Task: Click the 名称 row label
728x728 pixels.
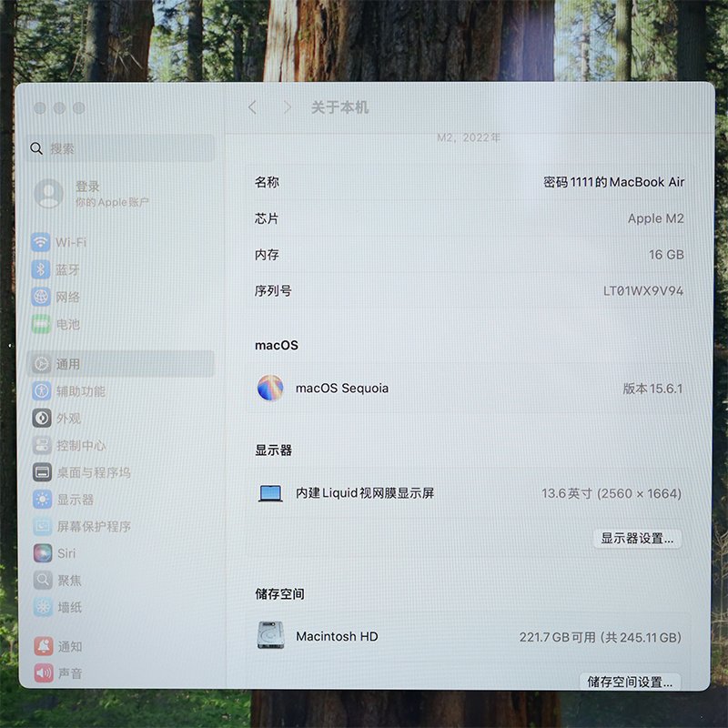Action: pyautogui.click(x=267, y=182)
